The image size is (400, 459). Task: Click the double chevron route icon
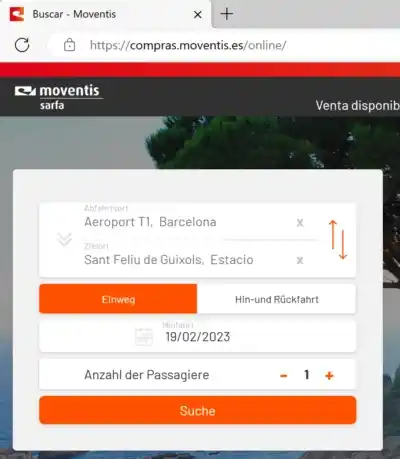(x=64, y=239)
